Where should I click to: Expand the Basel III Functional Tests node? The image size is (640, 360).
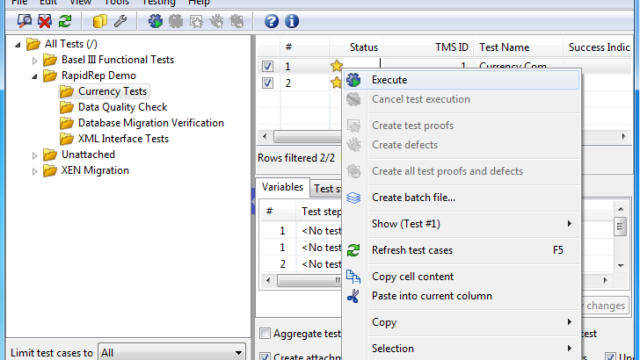pos(34,60)
